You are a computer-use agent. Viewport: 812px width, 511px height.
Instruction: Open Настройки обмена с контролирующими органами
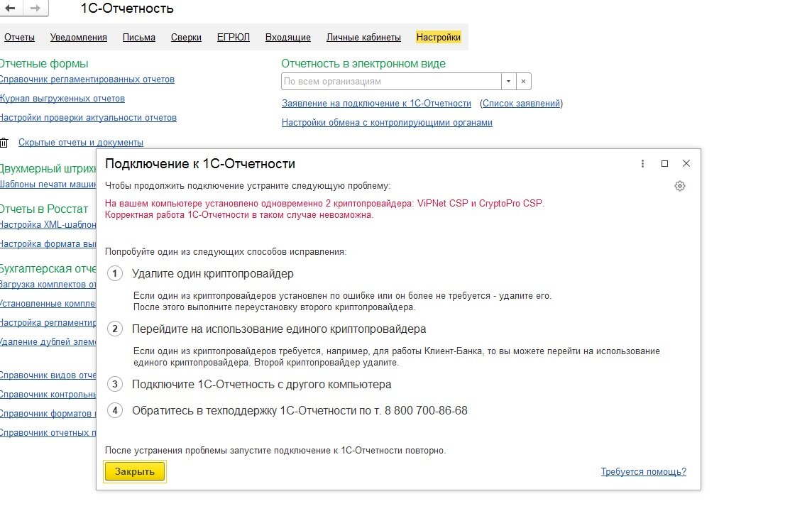[x=387, y=123]
